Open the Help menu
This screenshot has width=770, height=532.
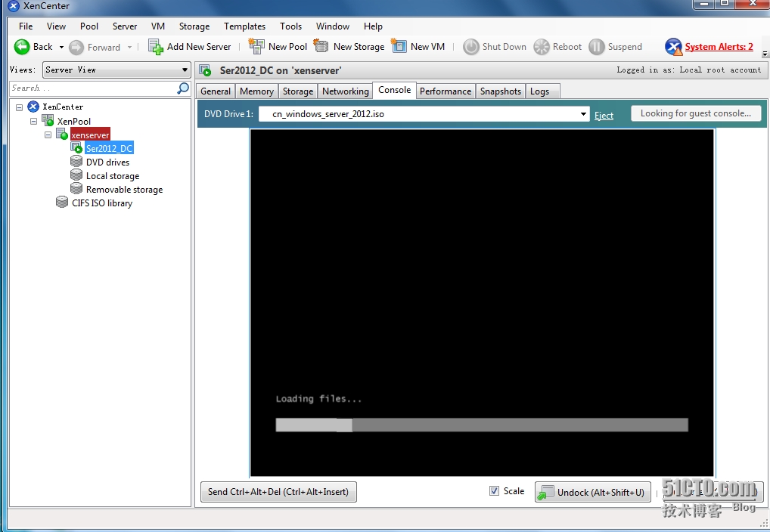point(373,26)
